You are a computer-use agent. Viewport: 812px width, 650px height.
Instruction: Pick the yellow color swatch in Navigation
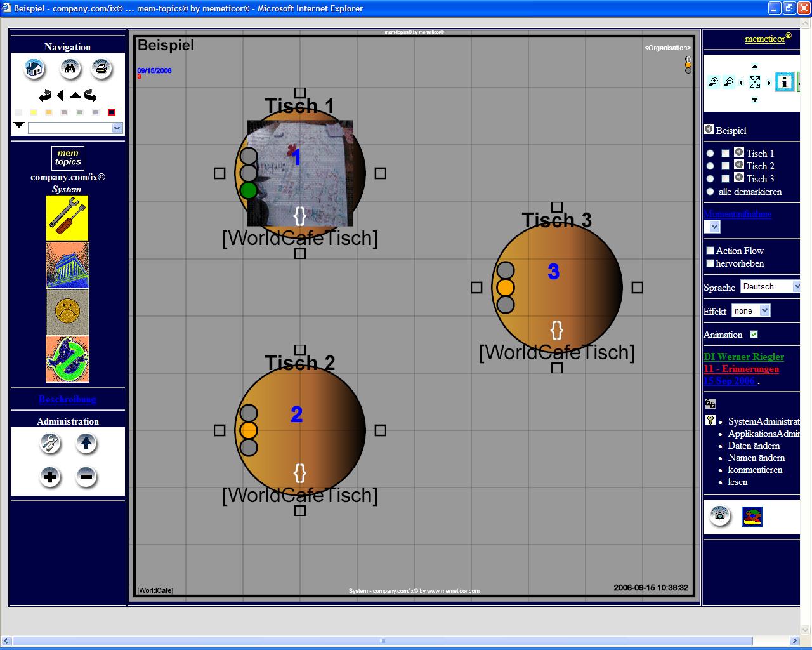[34, 112]
